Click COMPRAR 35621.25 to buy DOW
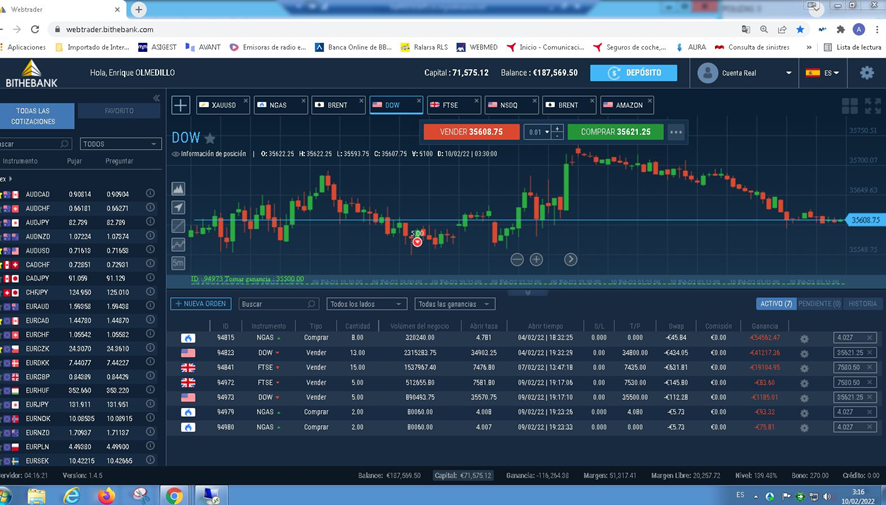This screenshot has width=886, height=505. 615,132
